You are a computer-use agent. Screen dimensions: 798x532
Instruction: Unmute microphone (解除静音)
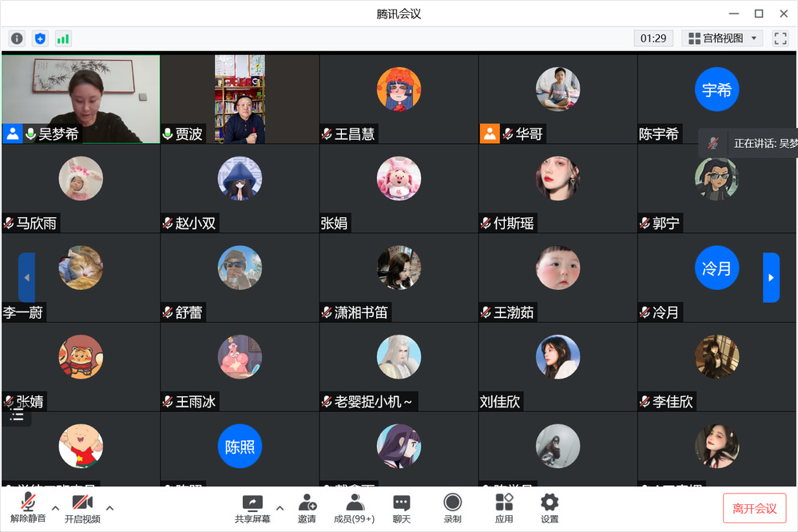[28, 509]
